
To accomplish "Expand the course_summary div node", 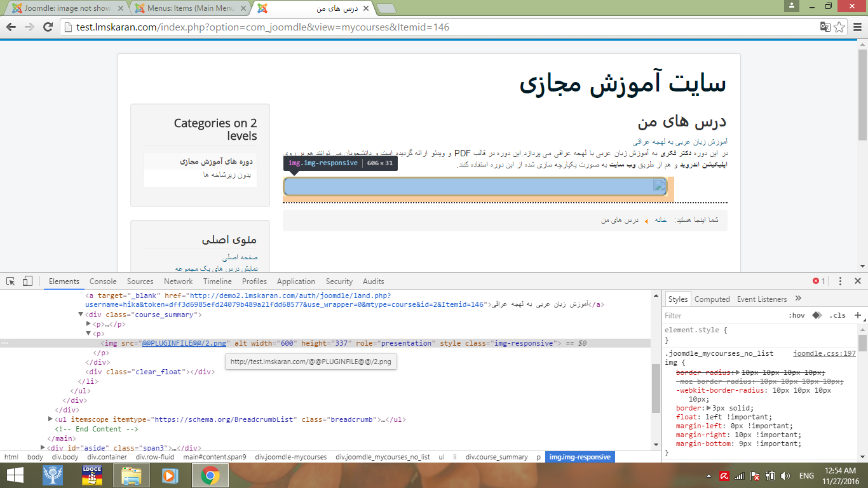I will click(x=81, y=315).
